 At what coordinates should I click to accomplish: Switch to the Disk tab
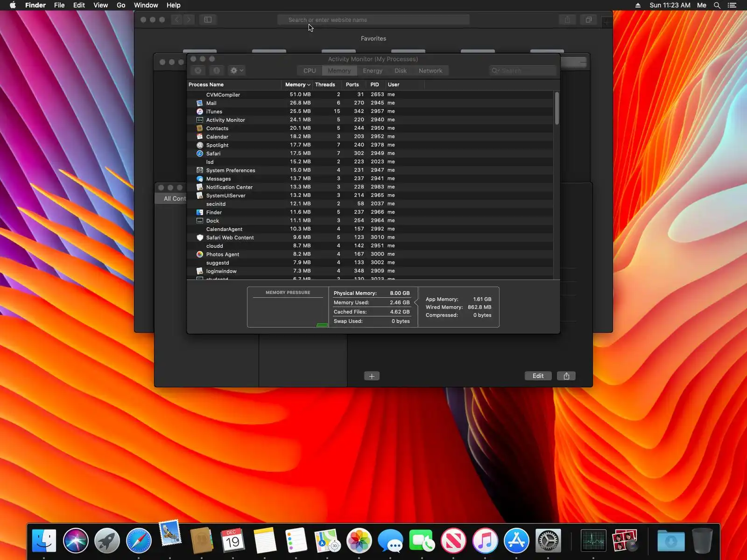(x=401, y=71)
